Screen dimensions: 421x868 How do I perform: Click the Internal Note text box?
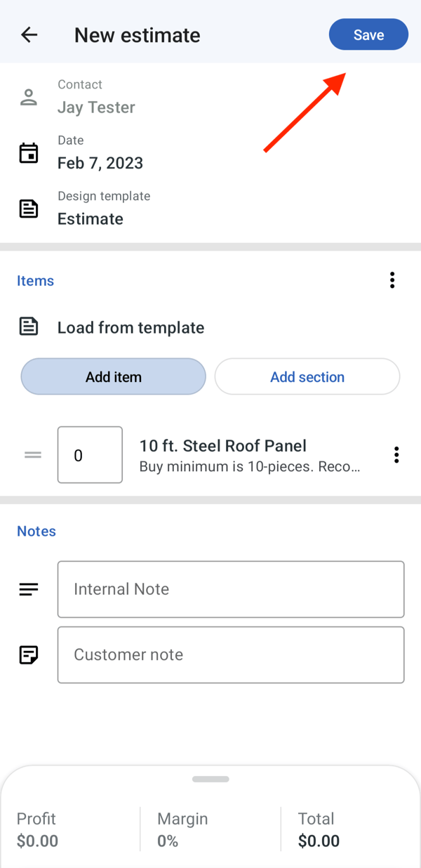(231, 589)
